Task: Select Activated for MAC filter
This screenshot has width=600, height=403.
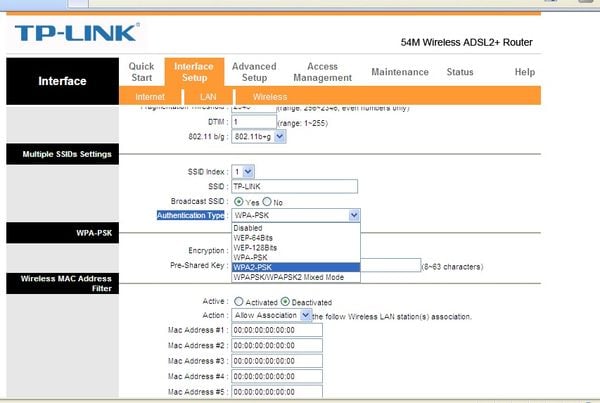Action: click(239, 302)
